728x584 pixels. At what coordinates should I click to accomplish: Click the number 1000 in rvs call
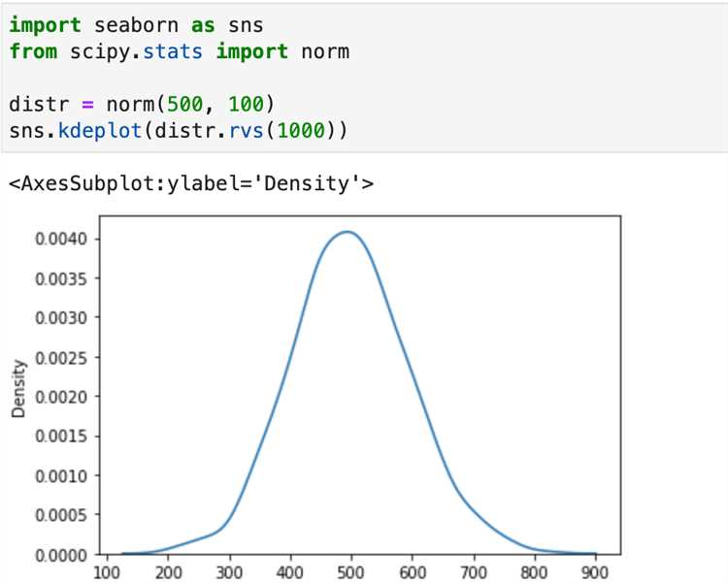point(301,131)
